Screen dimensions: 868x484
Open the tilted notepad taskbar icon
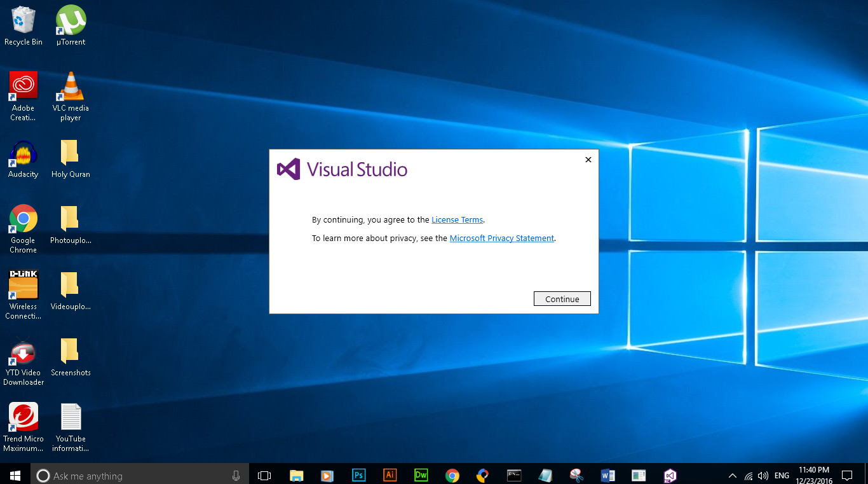coord(545,475)
